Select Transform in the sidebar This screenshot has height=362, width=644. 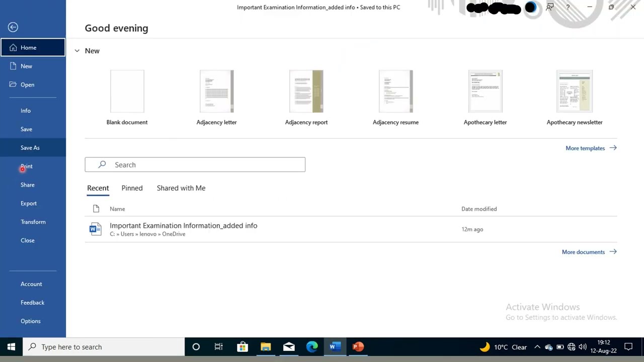coord(33,222)
